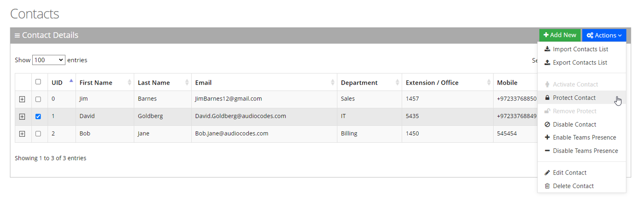Open the Show entries dropdown
The image size is (644, 199).
coord(49,60)
